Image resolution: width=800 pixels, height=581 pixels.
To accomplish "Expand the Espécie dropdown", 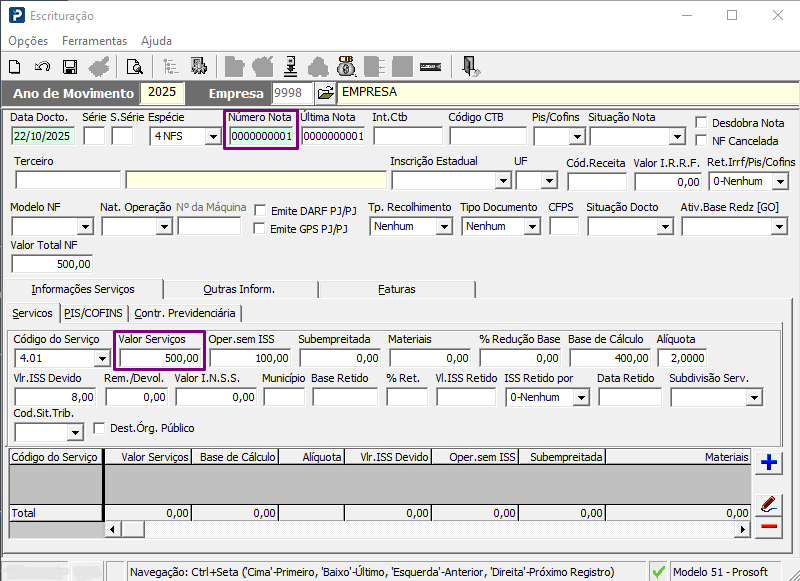I will click(212, 137).
